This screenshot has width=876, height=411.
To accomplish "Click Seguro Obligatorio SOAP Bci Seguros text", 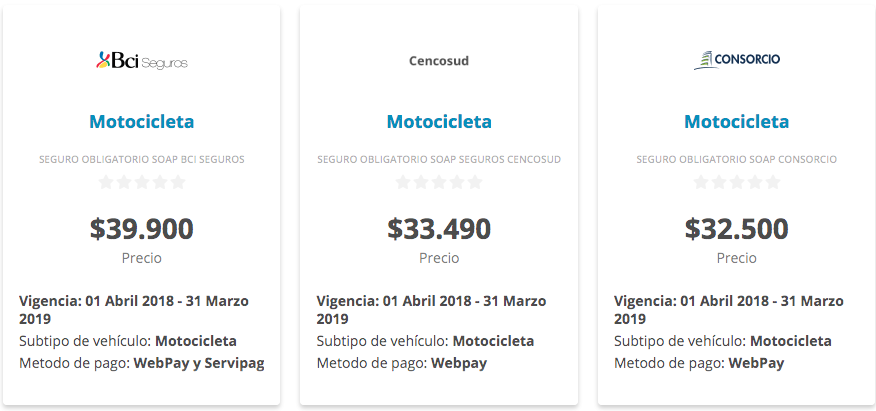I will 142,160.
